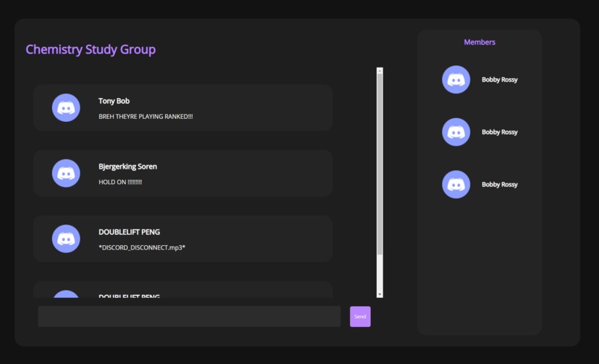599x364 pixels.
Task: Click the Members heading
Action: (479, 42)
